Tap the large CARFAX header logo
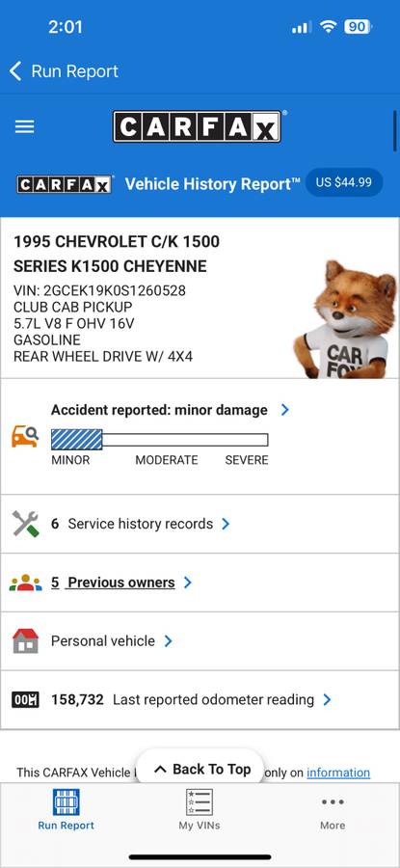 pyautogui.click(x=197, y=126)
